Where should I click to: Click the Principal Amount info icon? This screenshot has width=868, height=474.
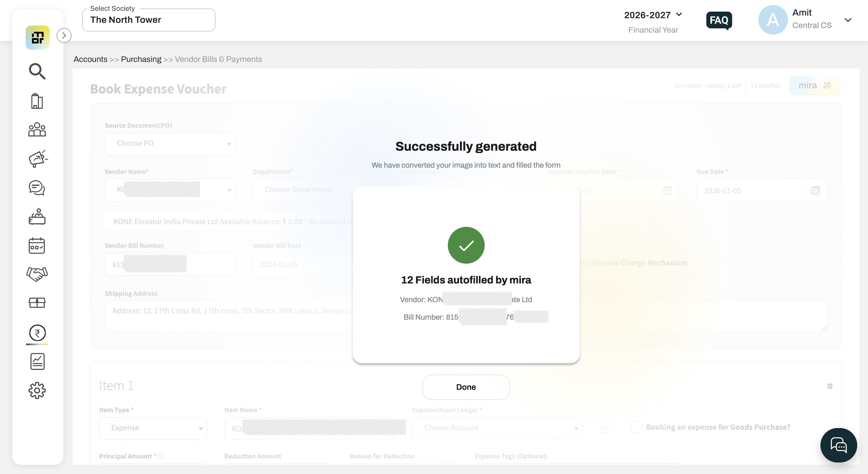coord(161,456)
